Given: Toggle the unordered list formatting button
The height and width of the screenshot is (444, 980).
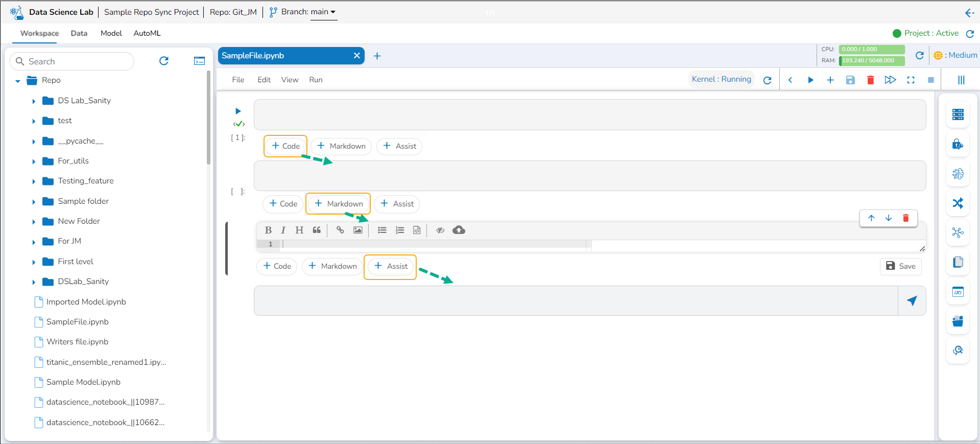Looking at the screenshot, I should [x=382, y=230].
